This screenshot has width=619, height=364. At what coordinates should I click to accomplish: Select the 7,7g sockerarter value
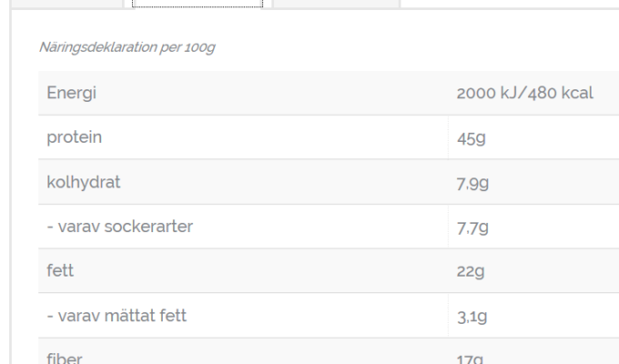[473, 227]
